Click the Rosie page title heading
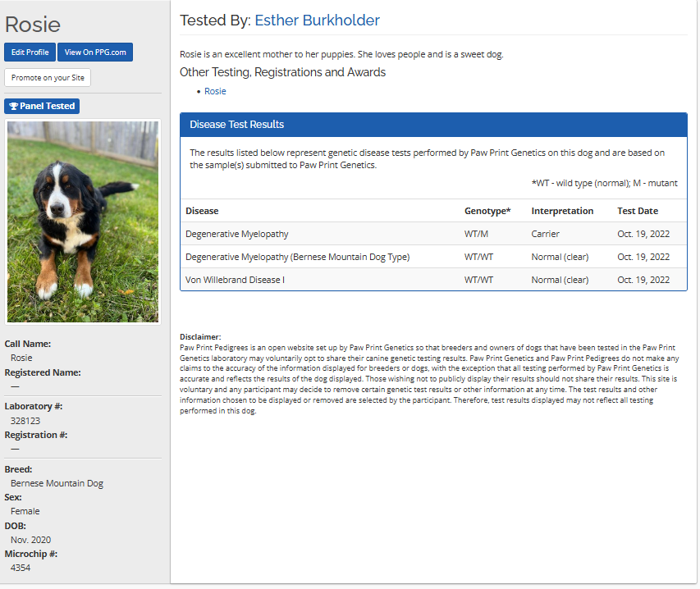 point(33,25)
